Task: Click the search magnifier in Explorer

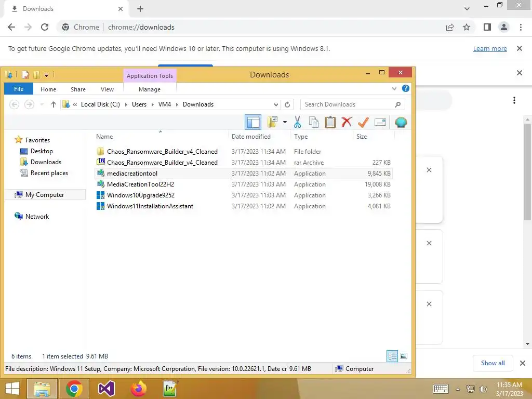Action: click(397, 104)
